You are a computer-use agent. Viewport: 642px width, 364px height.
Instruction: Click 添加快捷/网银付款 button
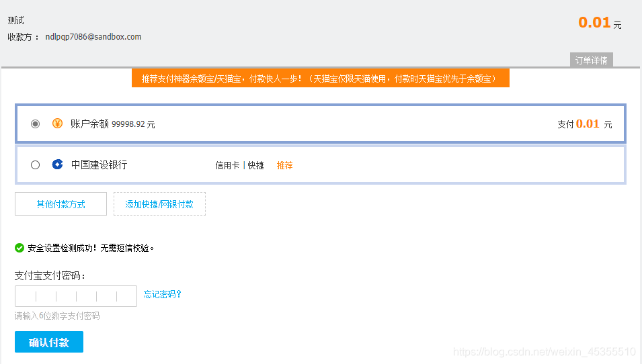(159, 203)
